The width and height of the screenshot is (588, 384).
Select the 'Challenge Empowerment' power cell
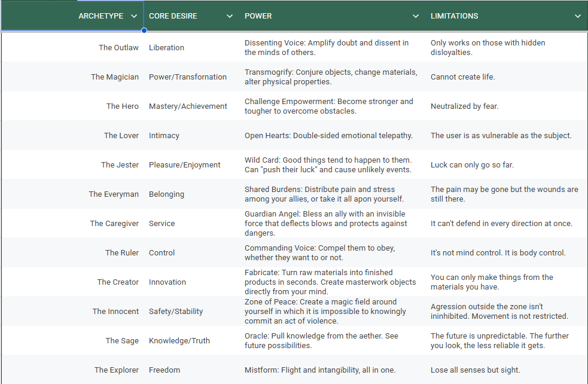point(332,106)
